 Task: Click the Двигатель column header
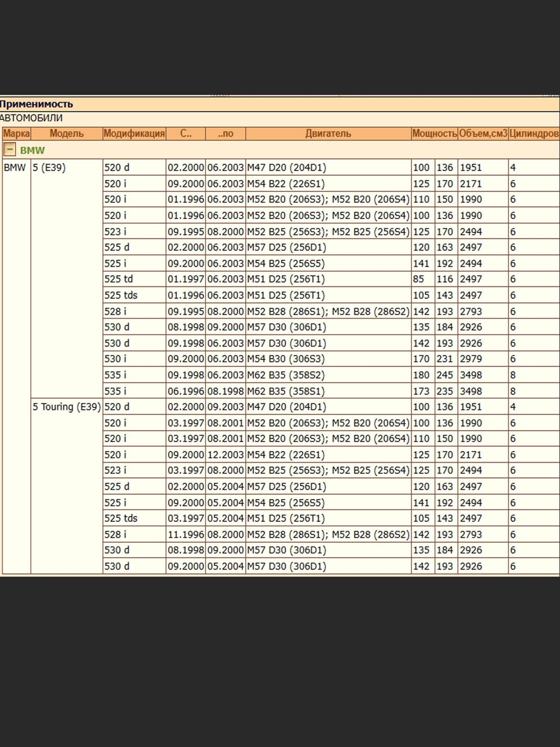pyautogui.click(x=328, y=134)
